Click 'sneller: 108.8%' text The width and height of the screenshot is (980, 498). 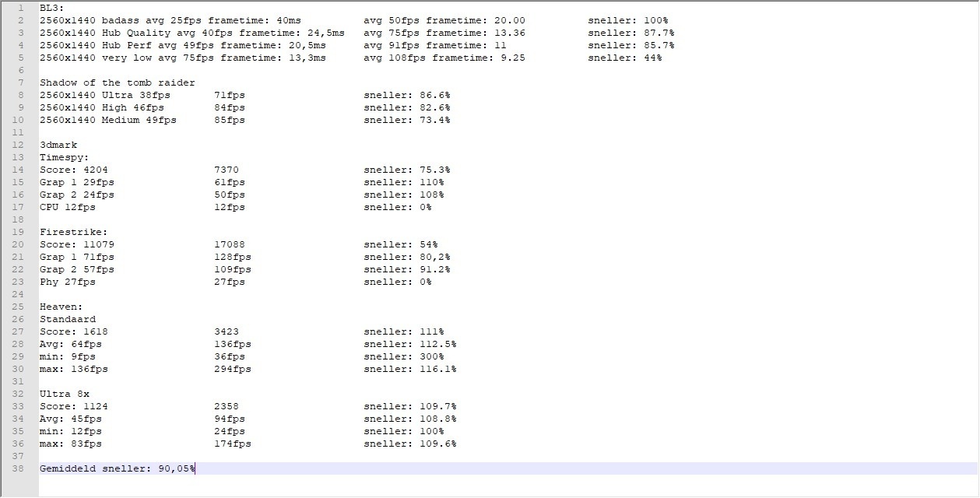[410, 419]
